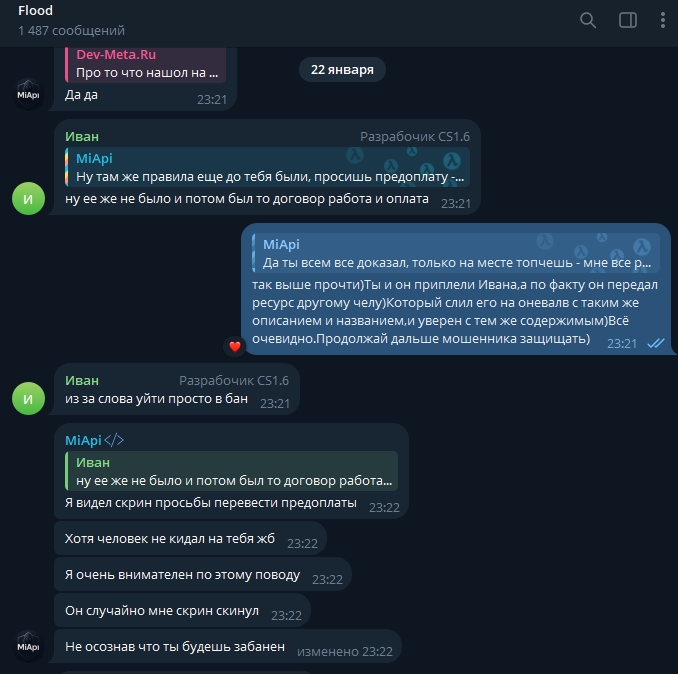Click the "22 января" date badge
The width and height of the screenshot is (678, 674).
[x=342, y=70]
